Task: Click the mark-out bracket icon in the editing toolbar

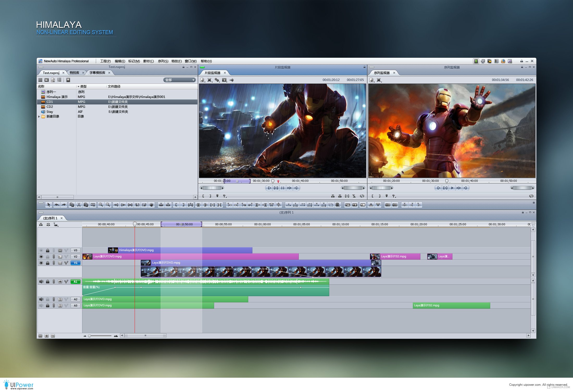Action: (x=183, y=205)
